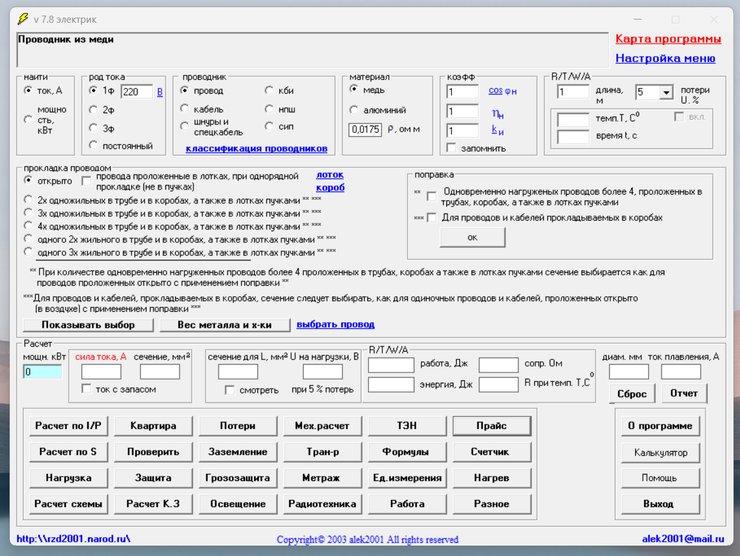This screenshot has height=556, width=740.
Task: Click 'Показывать выбор' button
Action: 88,325
